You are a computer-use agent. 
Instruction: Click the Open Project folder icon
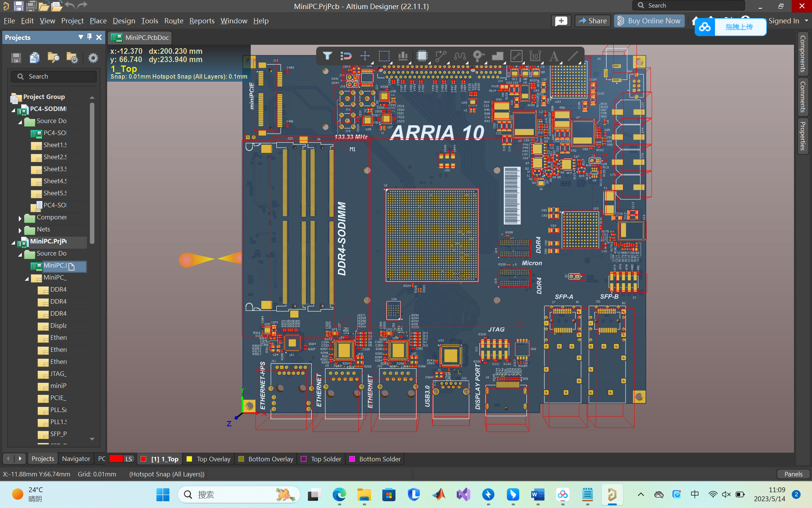pos(56,6)
